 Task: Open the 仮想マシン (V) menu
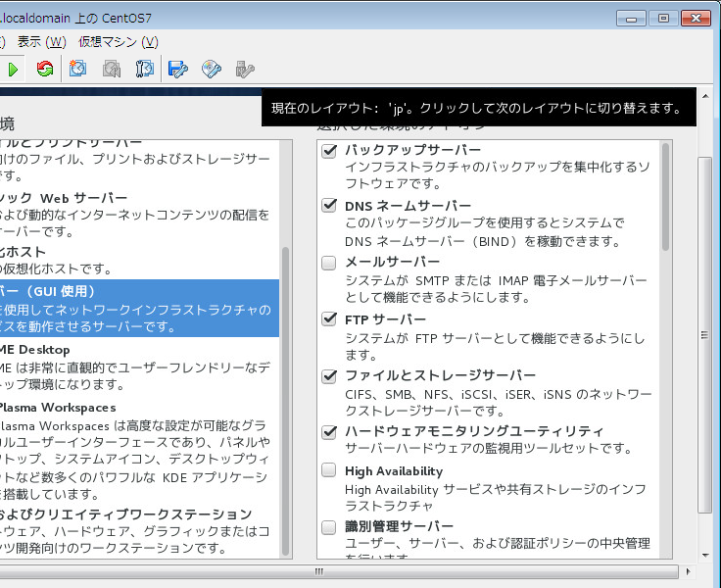click(119, 42)
